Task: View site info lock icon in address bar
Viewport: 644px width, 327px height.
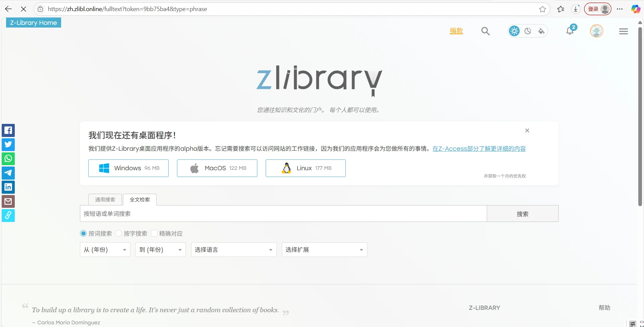Action: point(40,9)
